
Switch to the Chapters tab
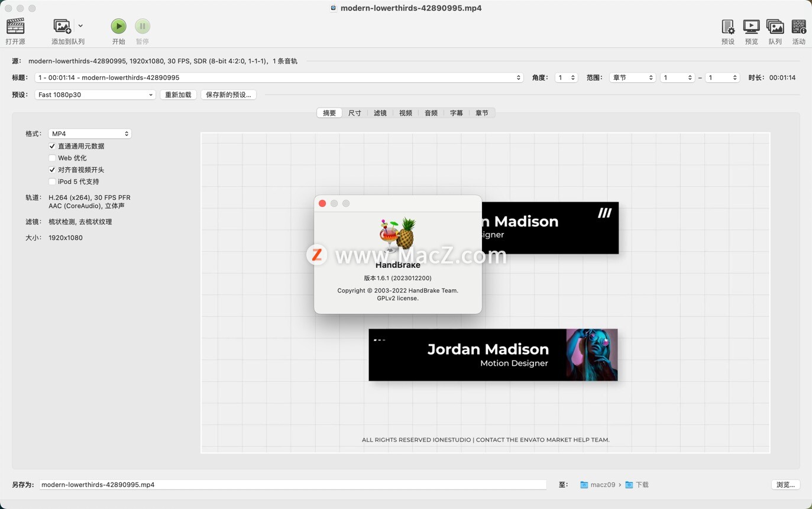coord(482,113)
